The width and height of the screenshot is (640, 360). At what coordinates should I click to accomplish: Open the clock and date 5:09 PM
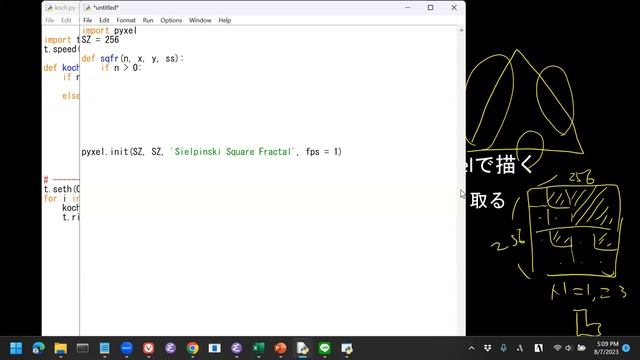coord(607,348)
